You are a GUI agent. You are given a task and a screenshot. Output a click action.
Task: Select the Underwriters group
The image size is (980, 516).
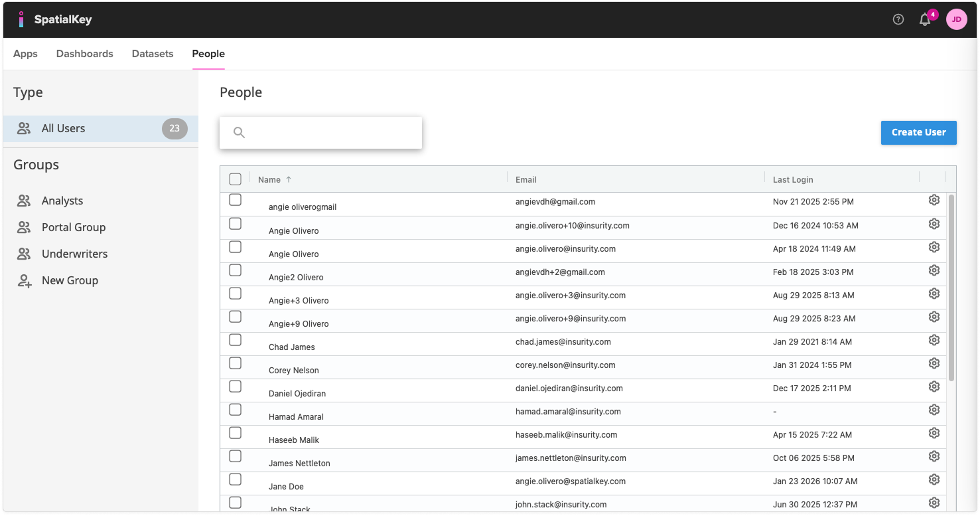click(x=74, y=254)
